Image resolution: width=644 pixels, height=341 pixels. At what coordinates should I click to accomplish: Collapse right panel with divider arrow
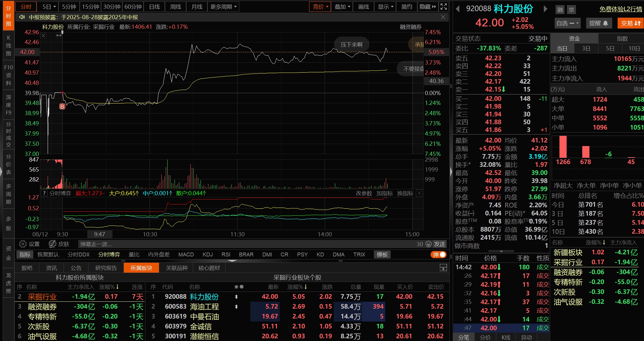point(451,172)
